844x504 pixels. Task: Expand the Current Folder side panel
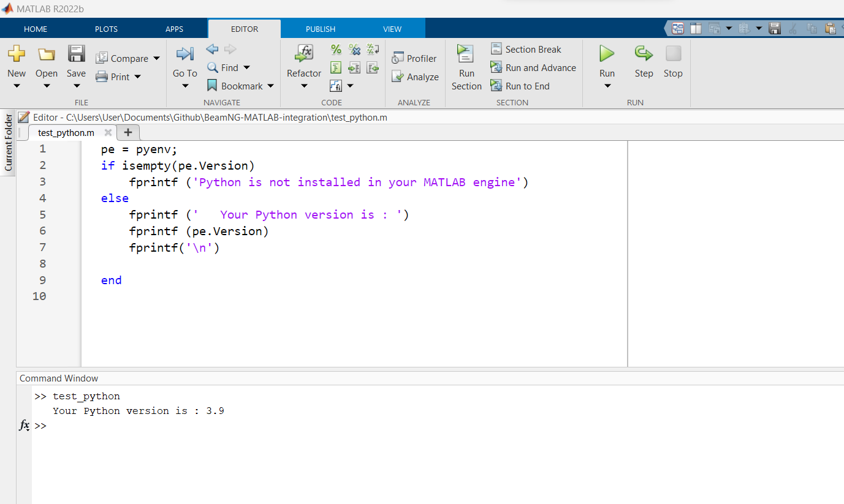click(x=8, y=143)
